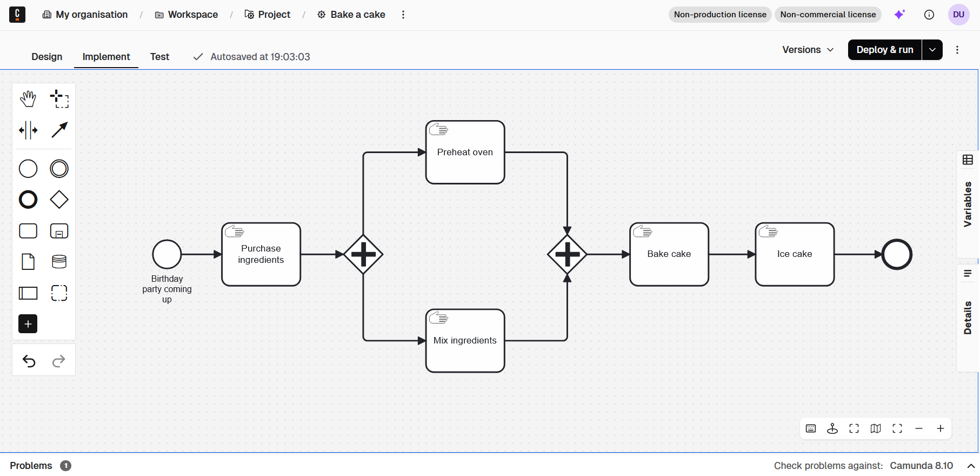Viewport: 980px width, 476px height.
Task: Expand the Problems panel chevron
Action: (x=971, y=466)
